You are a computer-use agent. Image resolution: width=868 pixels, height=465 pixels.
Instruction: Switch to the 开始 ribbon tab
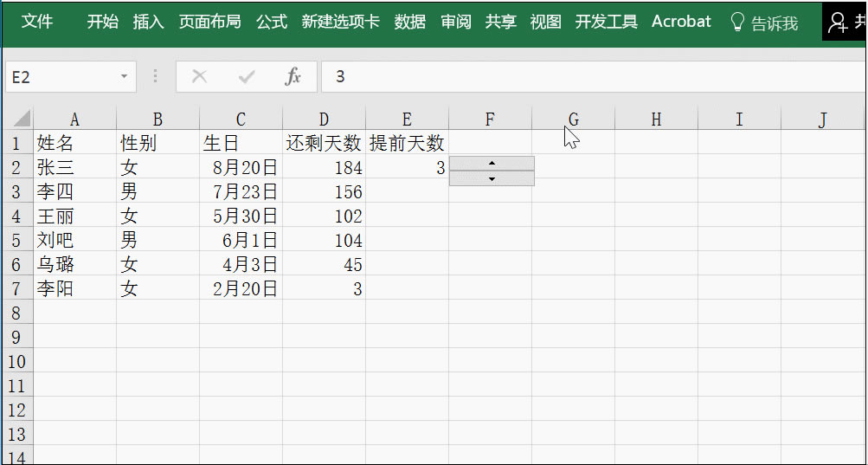click(102, 22)
